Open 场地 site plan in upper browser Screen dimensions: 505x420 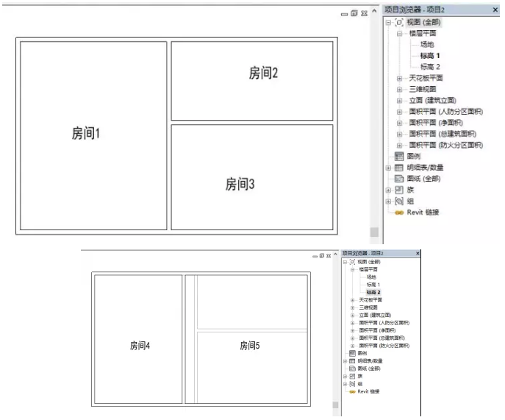[x=426, y=45]
